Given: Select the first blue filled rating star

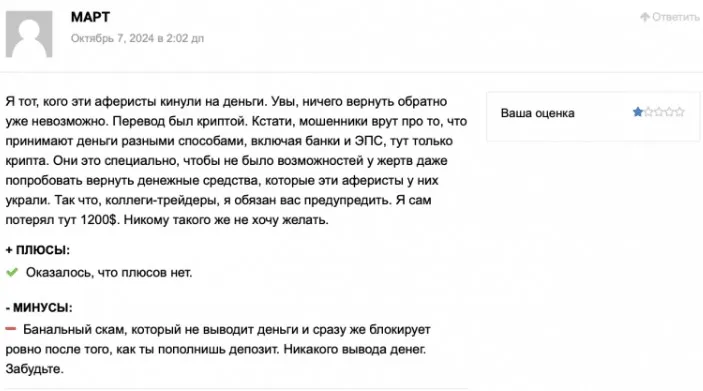Looking at the screenshot, I should pos(638,112).
